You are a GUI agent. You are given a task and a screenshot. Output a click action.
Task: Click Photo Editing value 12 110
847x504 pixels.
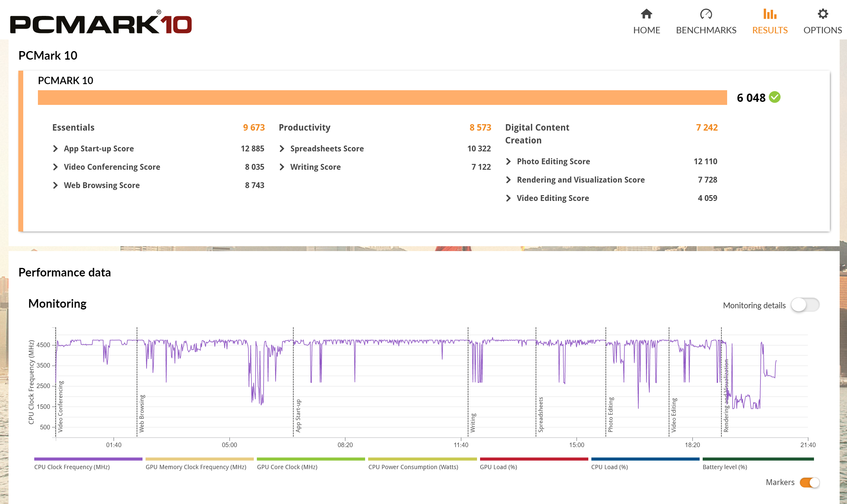click(x=705, y=162)
